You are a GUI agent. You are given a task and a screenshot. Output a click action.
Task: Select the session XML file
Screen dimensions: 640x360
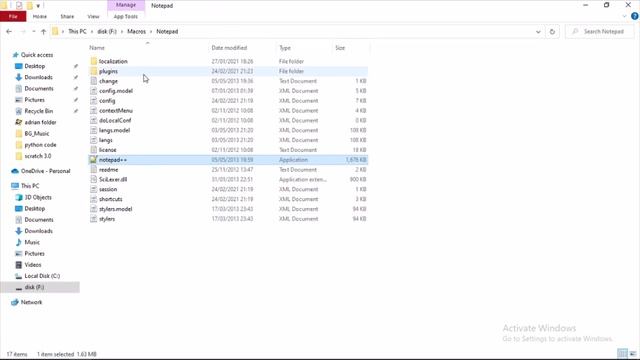(108, 189)
